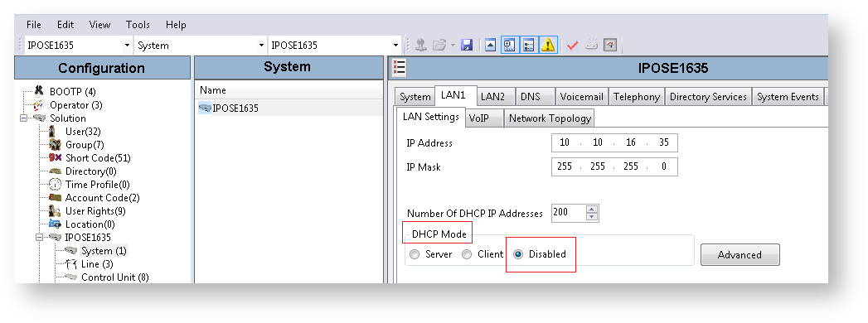Click the Control Unit (8) icon
The image size is (868, 323).
pyautogui.click(x=70, y=277)
